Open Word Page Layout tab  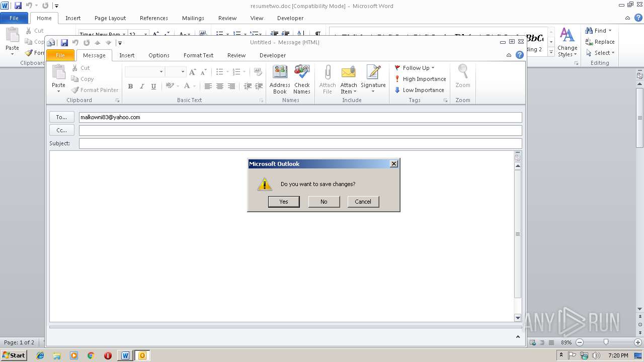click(110, 18)
